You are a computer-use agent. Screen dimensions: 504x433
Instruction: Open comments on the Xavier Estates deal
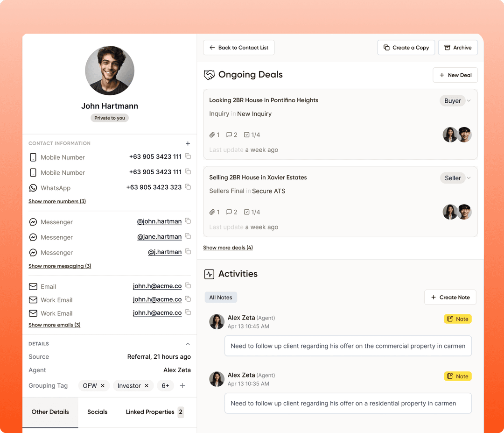[232, 212]
